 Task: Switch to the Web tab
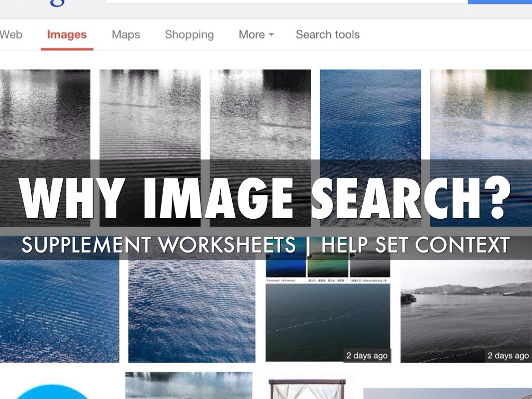pos(10,35)
